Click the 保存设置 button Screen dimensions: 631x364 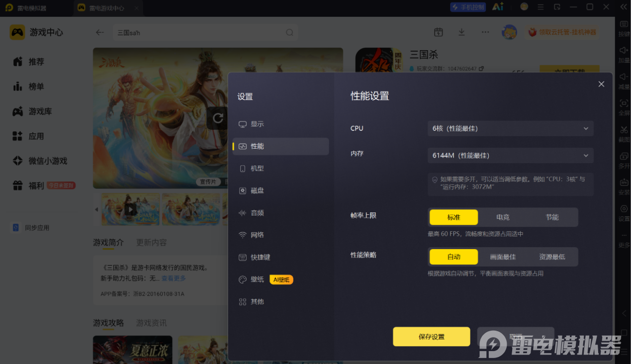[432, 337]
